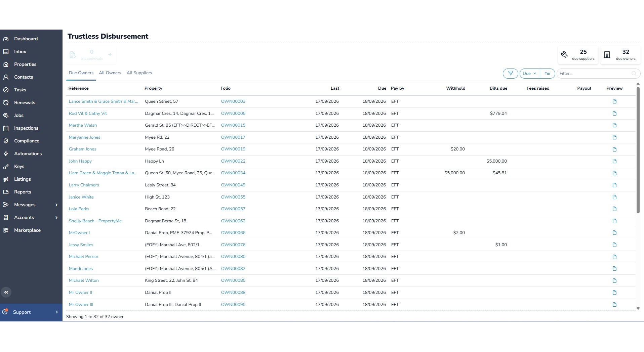Switch to the All Suppliers tab

click(x=139, y=73)
